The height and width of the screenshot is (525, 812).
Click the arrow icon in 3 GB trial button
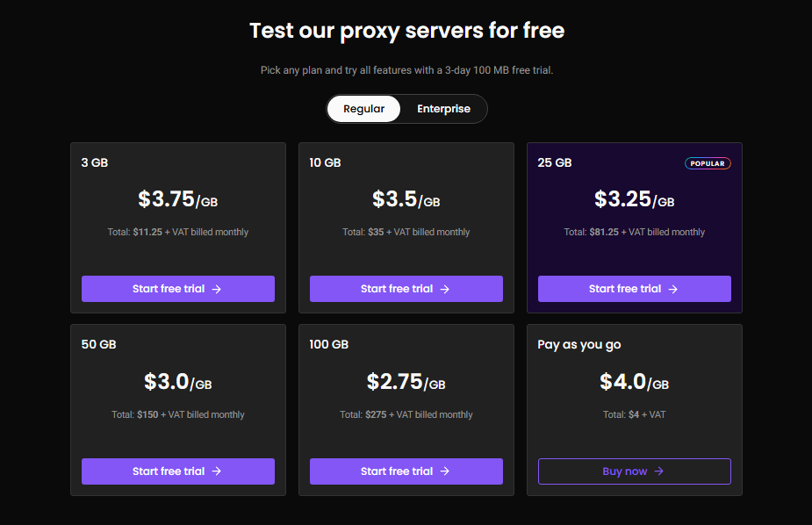tap(217, 289)
